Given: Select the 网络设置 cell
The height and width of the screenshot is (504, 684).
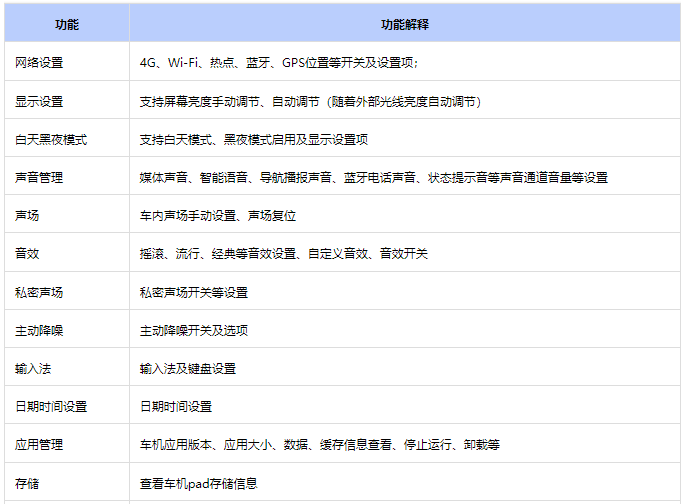Looking at the screenshot, I should [39, 63].
